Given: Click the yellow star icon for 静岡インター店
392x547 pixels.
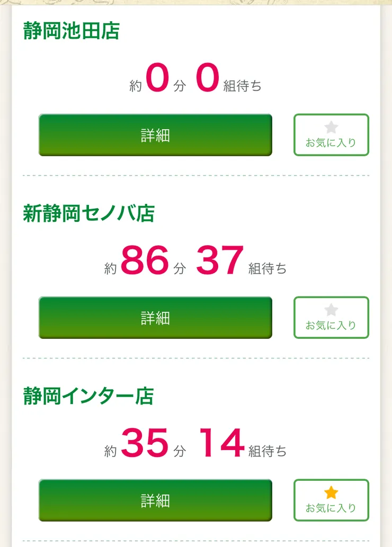Looking at the screenshot, I should 331,493.
